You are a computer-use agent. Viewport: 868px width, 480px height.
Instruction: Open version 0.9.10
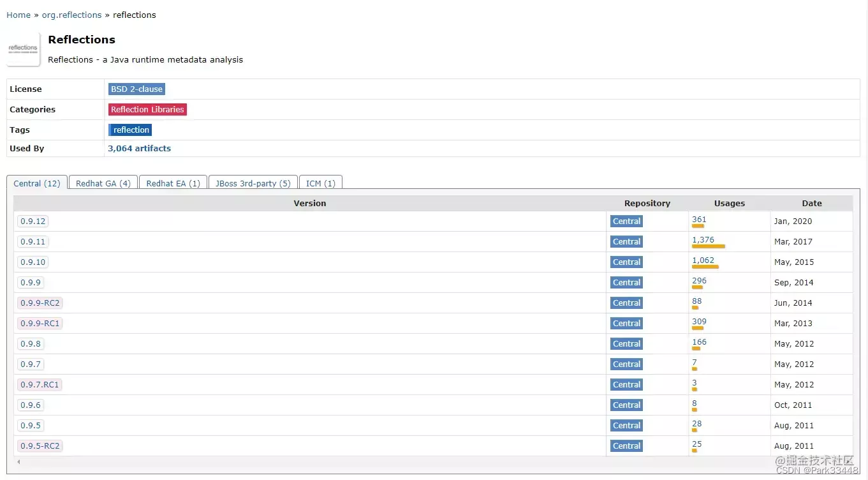click(33, 262)
